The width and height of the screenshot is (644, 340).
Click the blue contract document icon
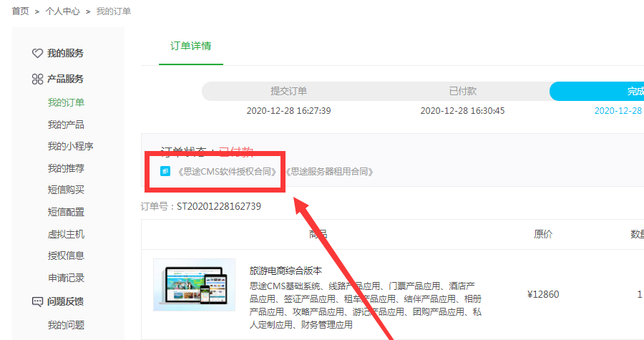[165, 172]
